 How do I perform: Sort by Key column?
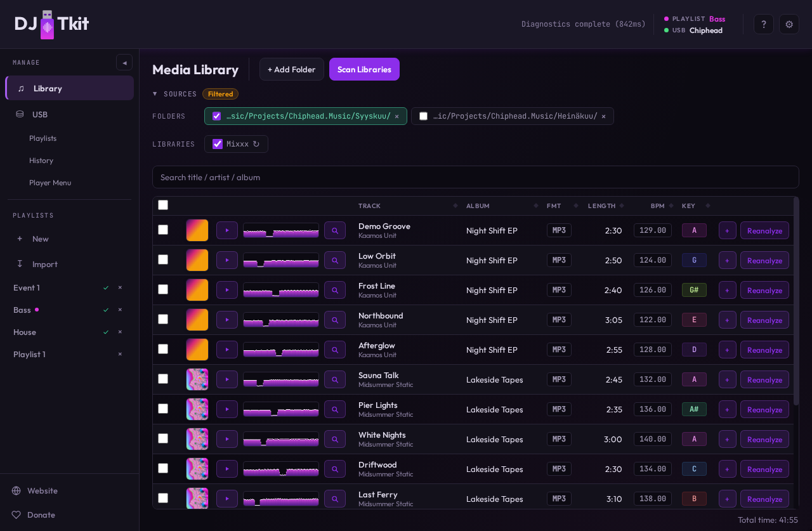[696, 206]
